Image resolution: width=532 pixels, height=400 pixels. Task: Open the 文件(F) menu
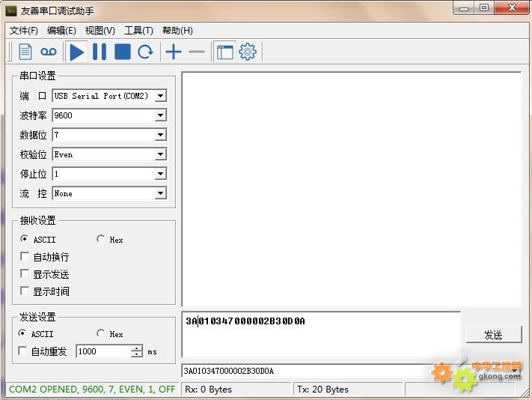(23, 31)
